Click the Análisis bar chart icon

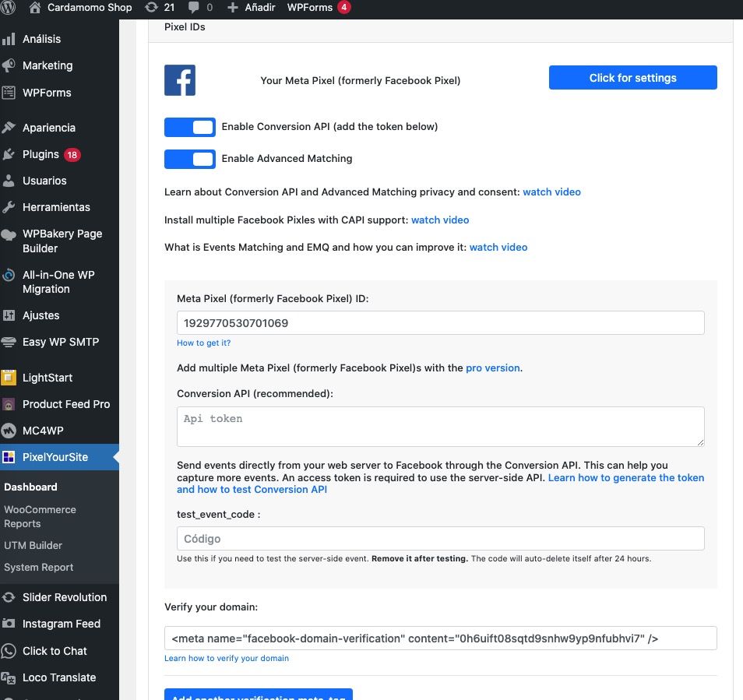coord(9,39)
